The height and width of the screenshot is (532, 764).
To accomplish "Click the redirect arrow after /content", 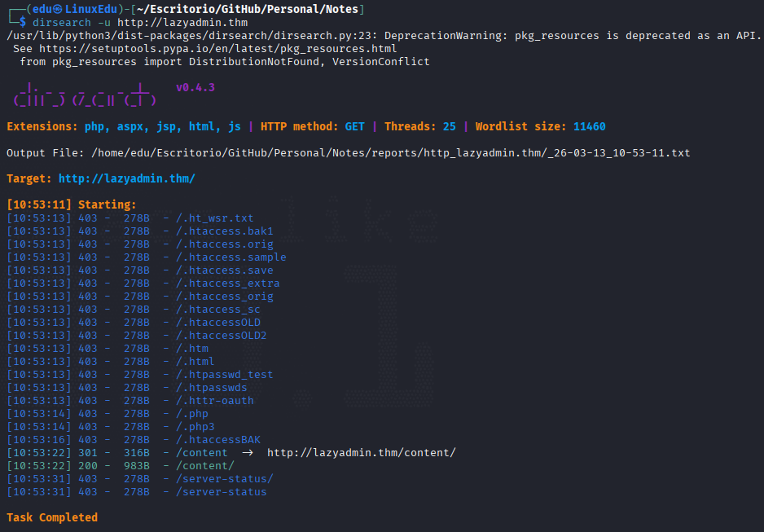I will point(248,453).
